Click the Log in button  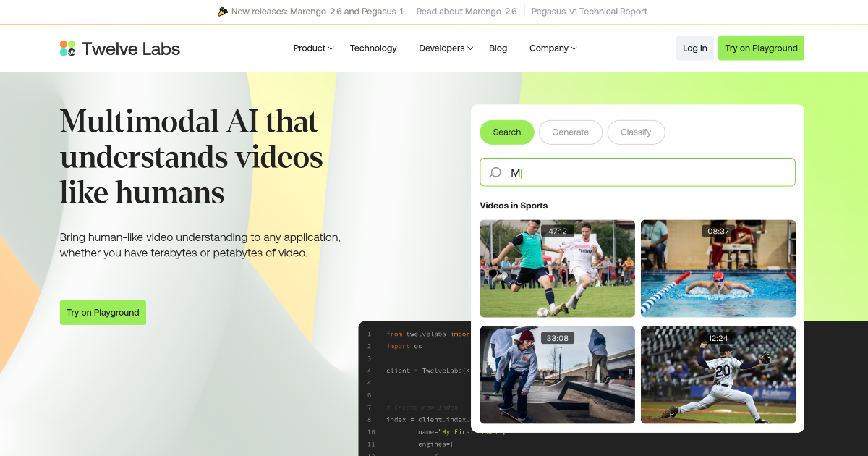point(694,48)
